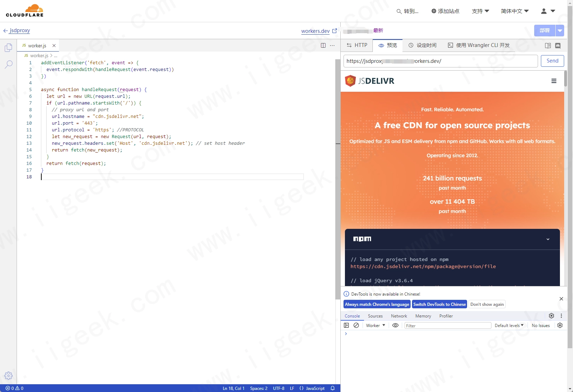Open DevTools settings gear icon
This screenshot has height=392, width=573.
[551, 316]
